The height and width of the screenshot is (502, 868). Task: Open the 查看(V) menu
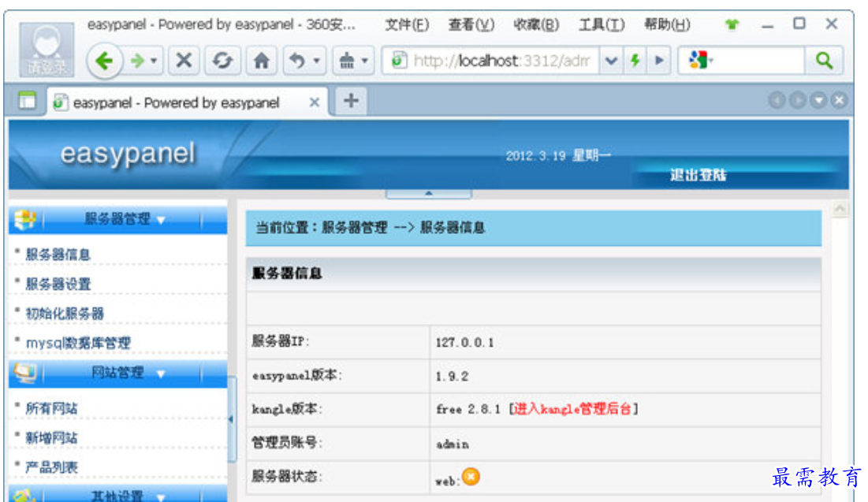(x=471, y=25)
